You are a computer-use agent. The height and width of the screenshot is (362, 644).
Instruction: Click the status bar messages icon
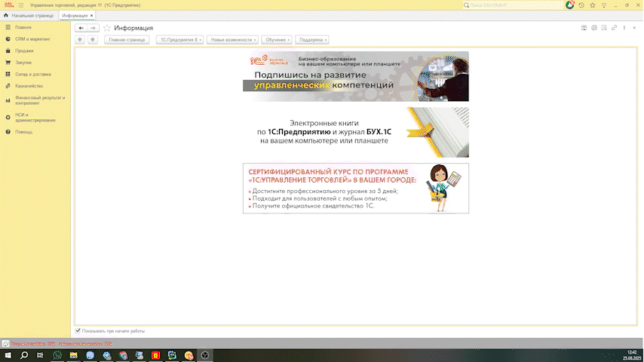[x=5, y=343]
